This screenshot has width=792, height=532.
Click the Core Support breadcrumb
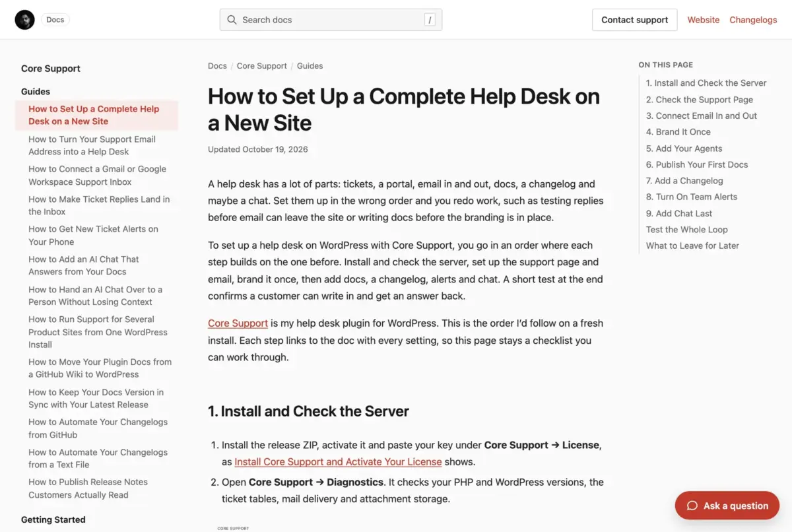click(x=262, y=66)
